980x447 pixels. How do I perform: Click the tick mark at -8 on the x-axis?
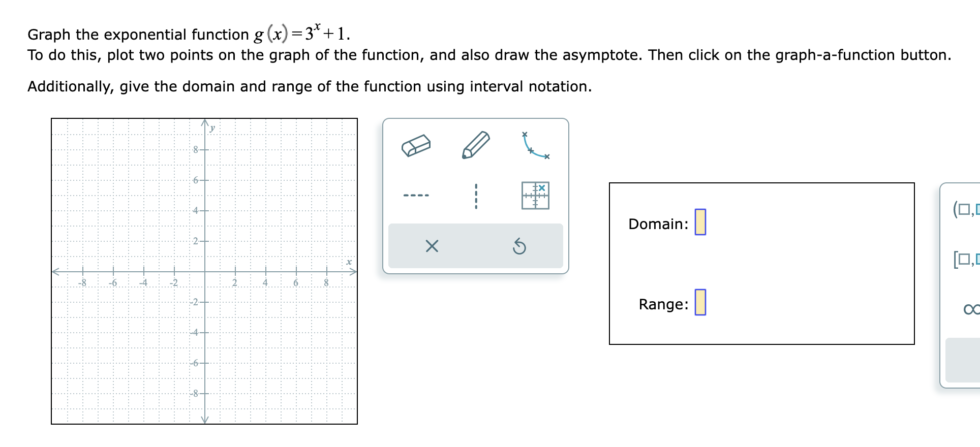click(x=83, y=272)
